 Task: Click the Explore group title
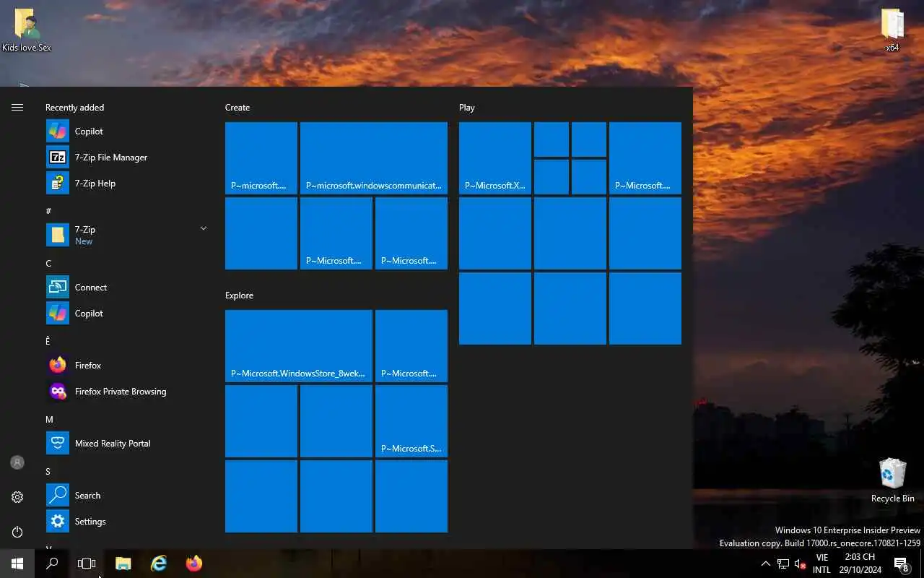(x=239, y=295)
